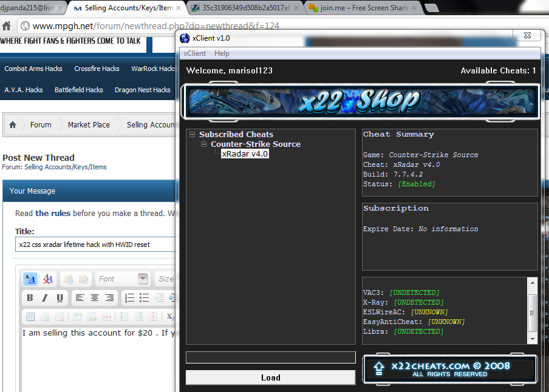
Task: Switch to the djpanda215@live browser tab
Action: pos(30,8)
